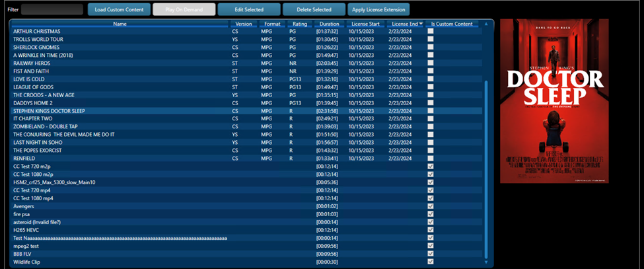
Task: Sort the list by Name column header
Action: tap(120, 24)
